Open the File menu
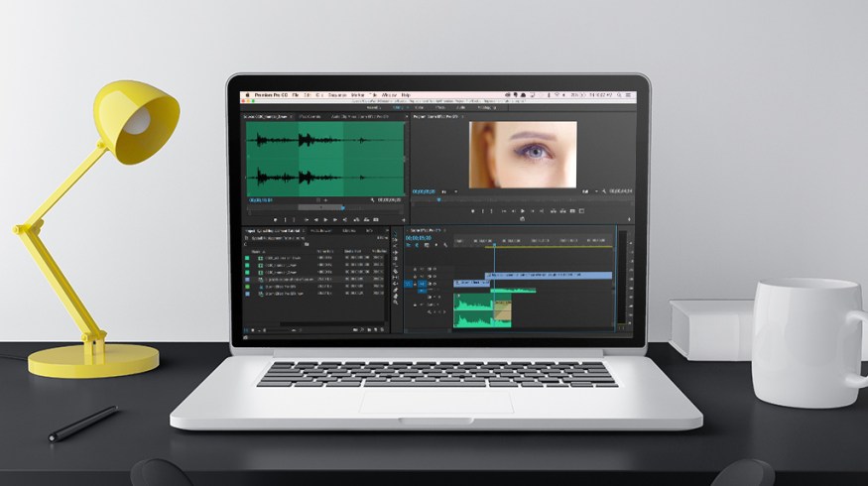 pos(295,95)
